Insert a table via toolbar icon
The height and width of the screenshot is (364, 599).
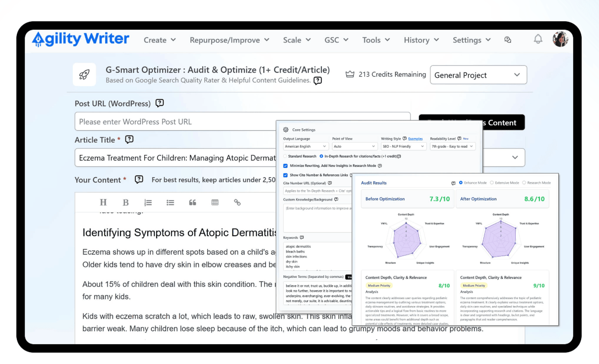215,203
